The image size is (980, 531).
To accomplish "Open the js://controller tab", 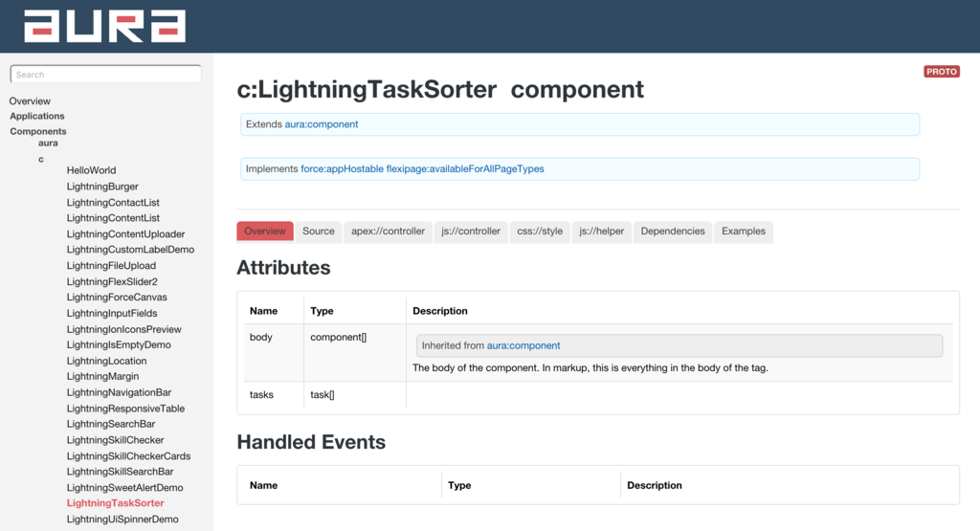I will 471,232.
